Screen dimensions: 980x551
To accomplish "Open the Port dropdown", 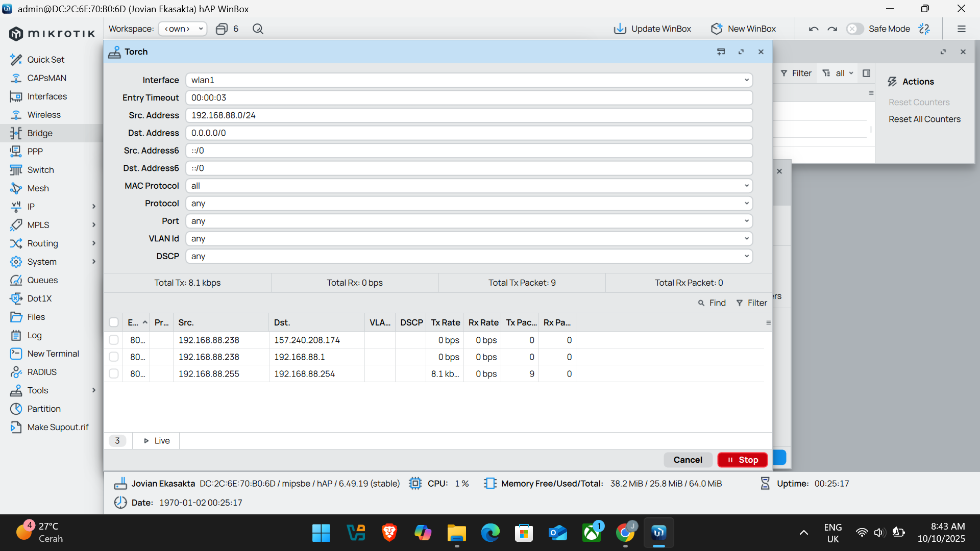I will tap(469, 221).
